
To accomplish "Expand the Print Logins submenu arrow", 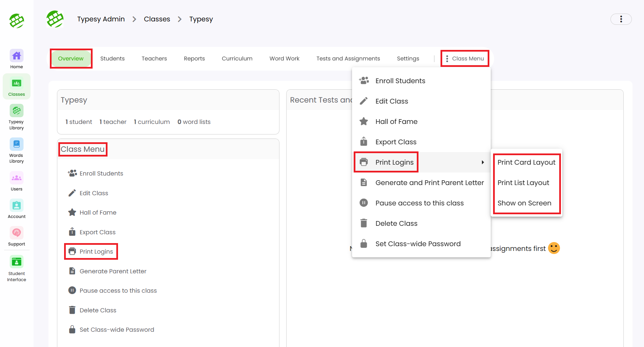I will tap(482, 162).
